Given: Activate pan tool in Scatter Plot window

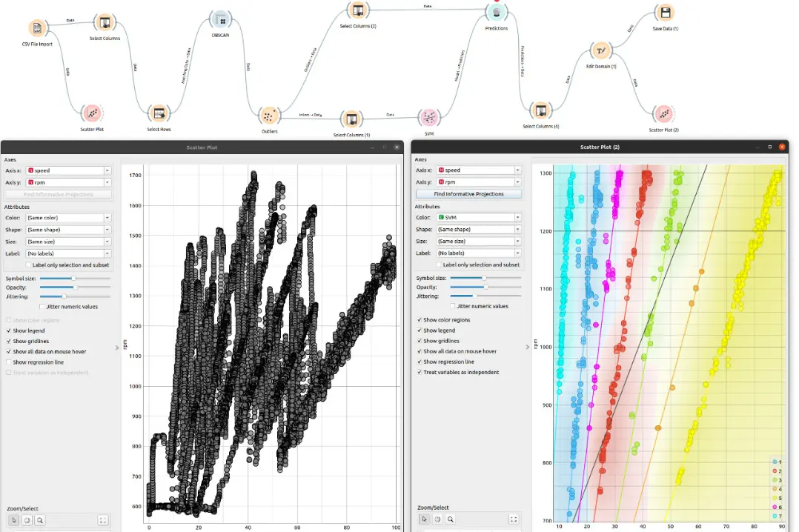Looking at the screenshot, I should click(27, 520).
